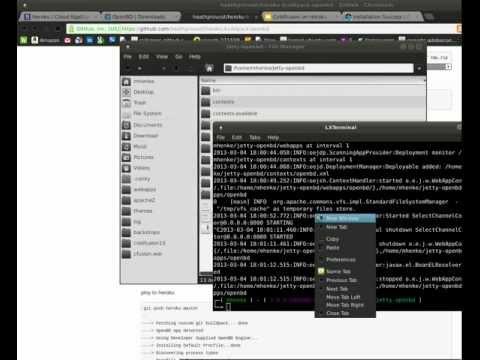Click file manager back arrow
This screenshot has width=480, height=360.
pos(128,68)
